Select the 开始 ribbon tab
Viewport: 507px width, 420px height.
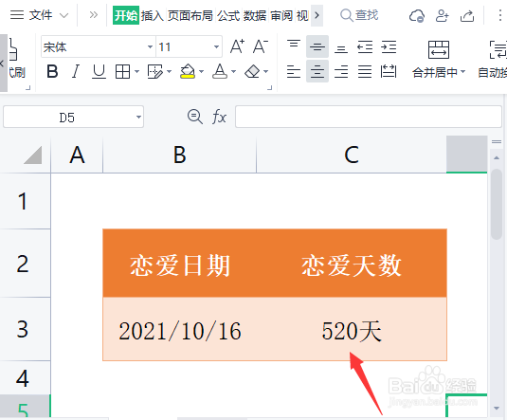tap(126, 15)
